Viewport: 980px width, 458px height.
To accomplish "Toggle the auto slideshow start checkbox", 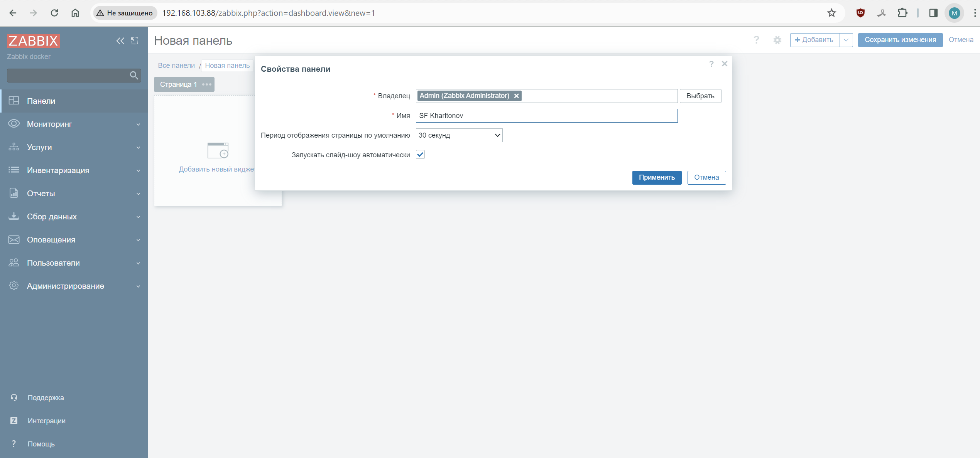I will [420, 155].
